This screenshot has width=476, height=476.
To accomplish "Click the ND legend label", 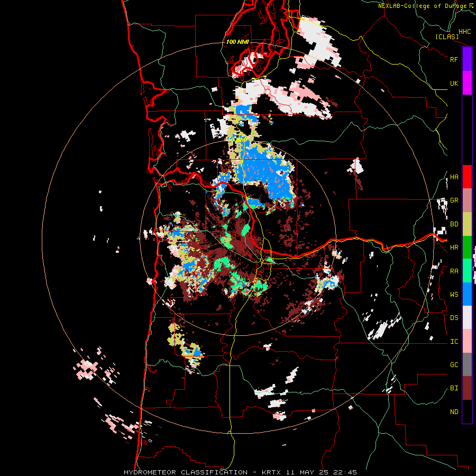I will tap(454, 412).
